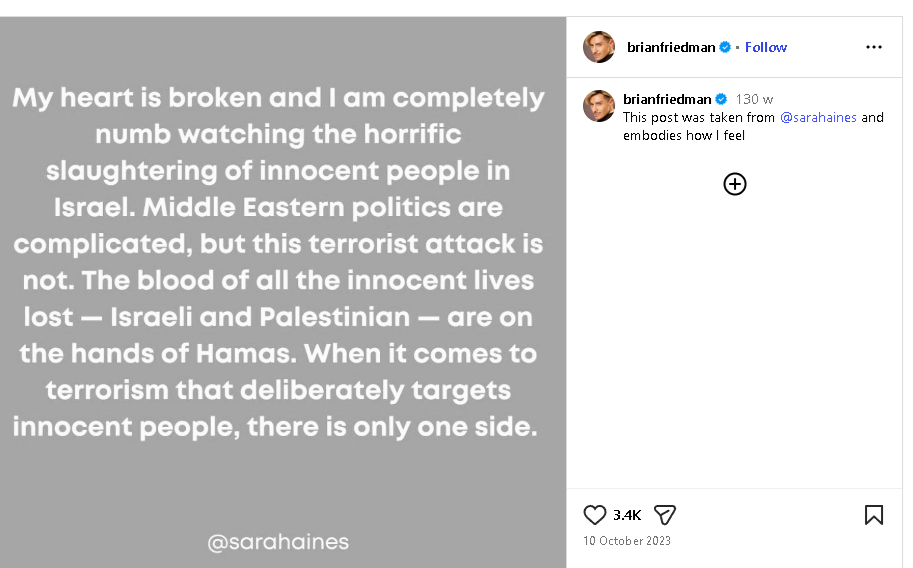The width and height of the screenshot is (913, 568).
Task: Click the caption text embodies how I feel
Action: (684, 135)
